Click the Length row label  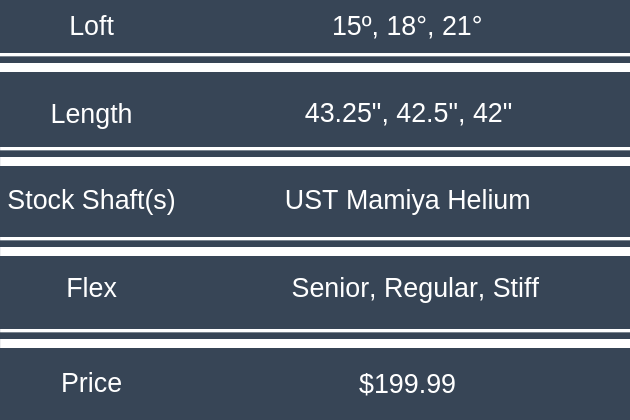tap(91, 114)
